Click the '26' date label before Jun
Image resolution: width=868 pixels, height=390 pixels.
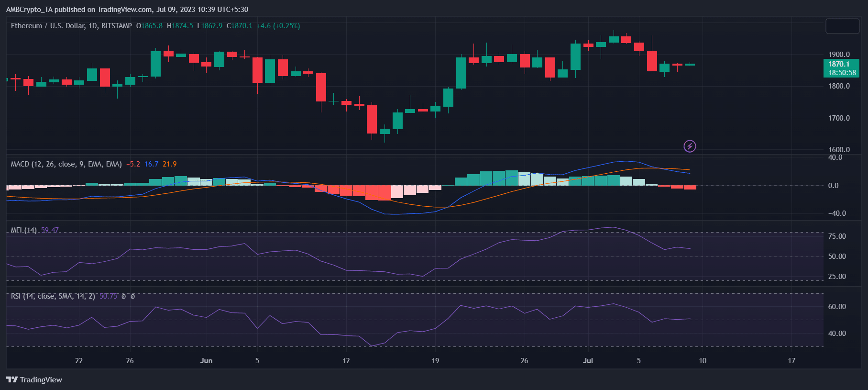pyautogui.click(x=130, y=361)
